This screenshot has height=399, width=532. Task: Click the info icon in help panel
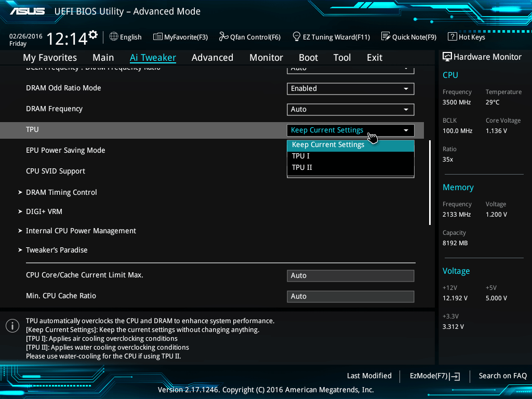[x=12, y=326]
